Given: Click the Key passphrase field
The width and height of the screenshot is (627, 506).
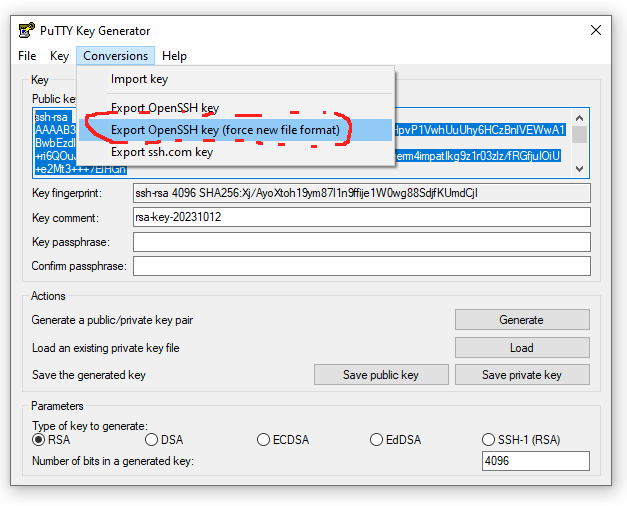Looking at the screenshot, I should point(361,242).
